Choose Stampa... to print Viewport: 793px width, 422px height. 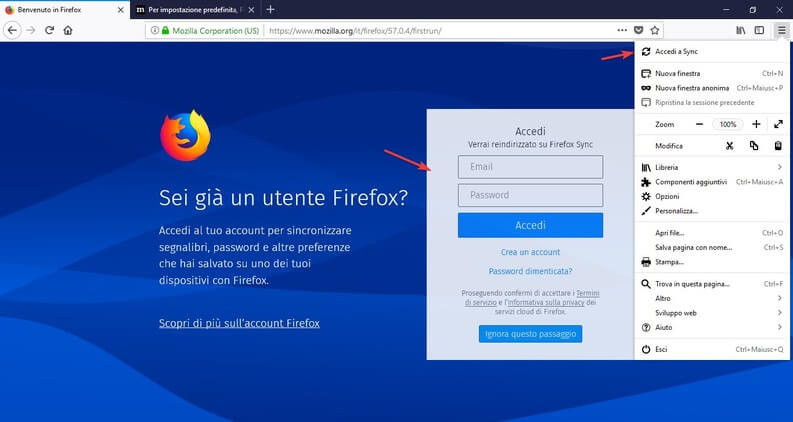click(x=712, y=262)
